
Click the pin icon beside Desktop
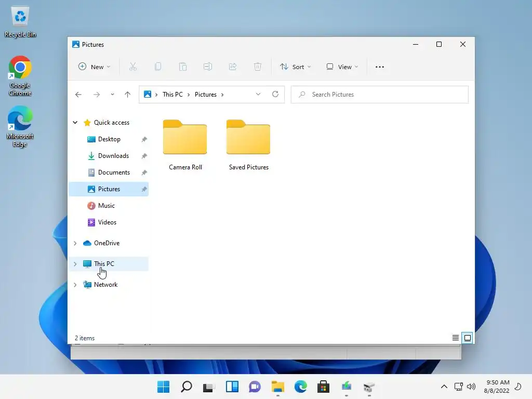pyautogui.click(x=144, y=139)
